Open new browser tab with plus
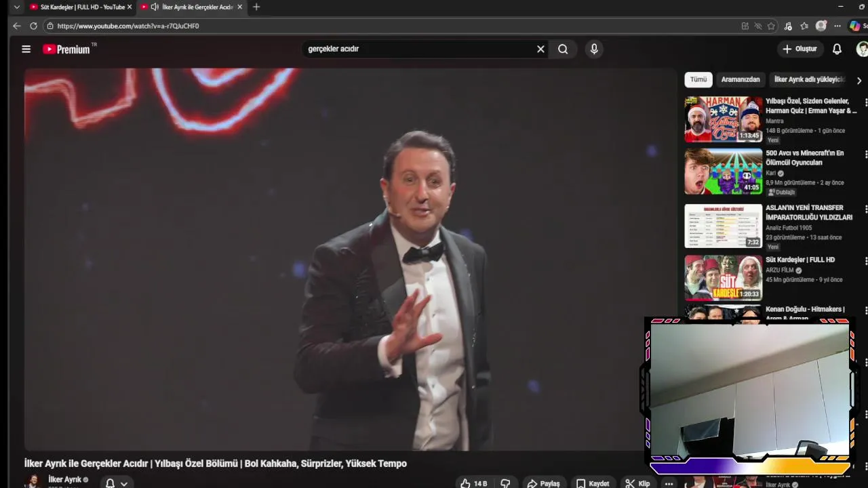Viewport: 868px width, 488px height. (x=256, y=7)
